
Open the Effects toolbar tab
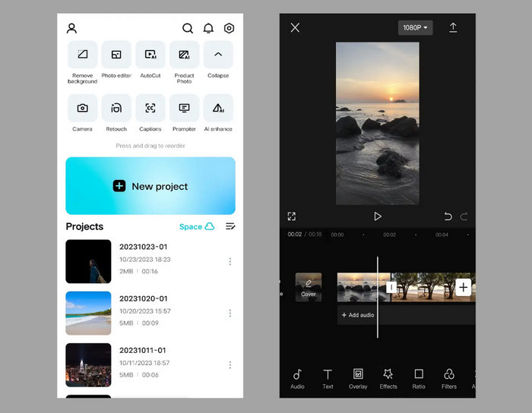(388, 379)
